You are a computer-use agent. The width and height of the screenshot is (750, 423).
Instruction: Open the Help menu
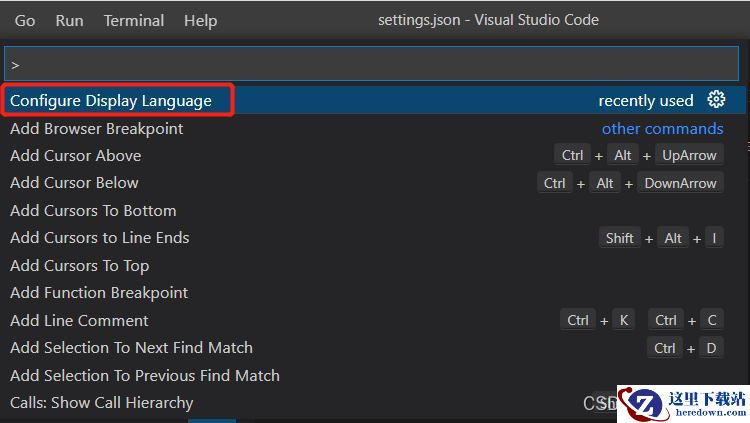point(200,21)
